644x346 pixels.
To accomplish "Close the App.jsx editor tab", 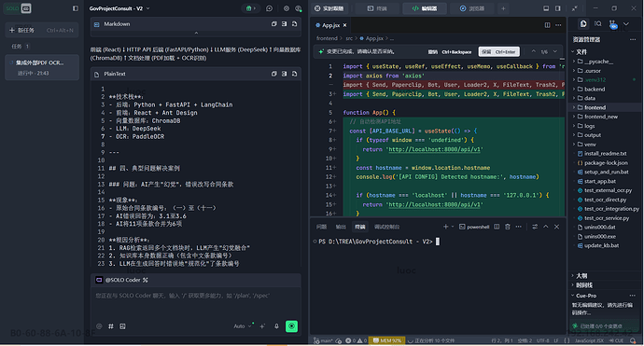I will (344, 25).
